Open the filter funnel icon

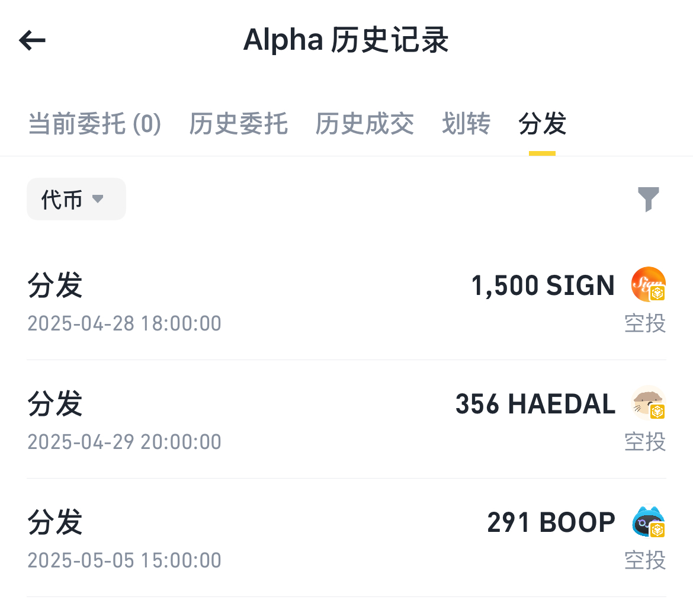[x=649, y=199]
